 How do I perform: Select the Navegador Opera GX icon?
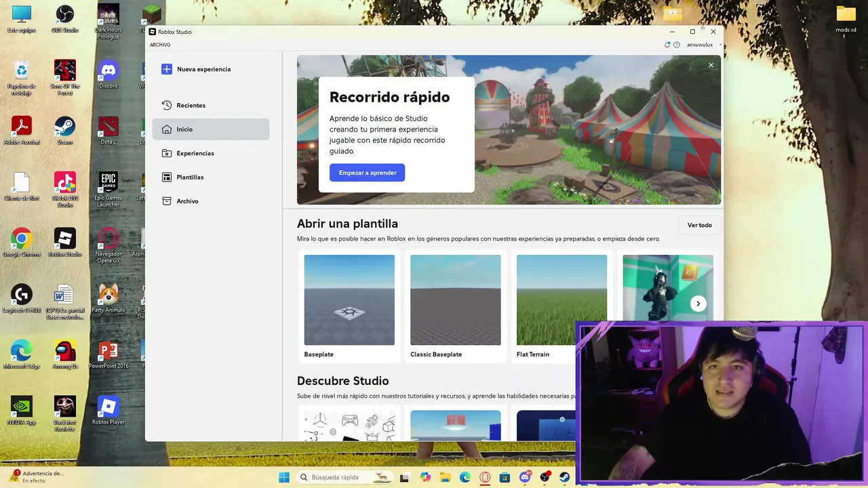[x=108, y=246]
